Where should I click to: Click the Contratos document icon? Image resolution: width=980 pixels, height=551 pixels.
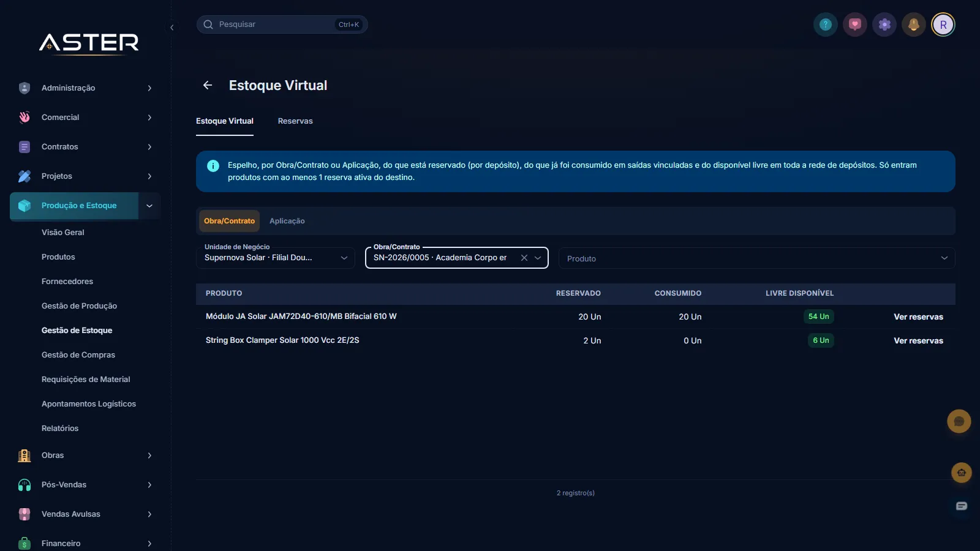24,147
